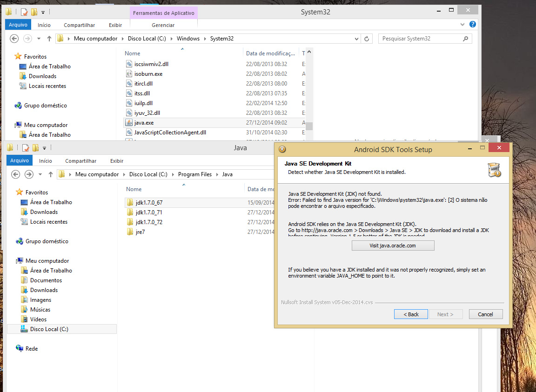Expand Disco Local (C:) breadcrumb arrow in Java window
536x392 pixels.
point(173,174)
